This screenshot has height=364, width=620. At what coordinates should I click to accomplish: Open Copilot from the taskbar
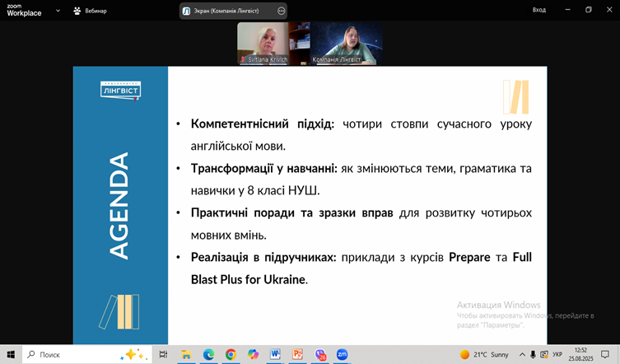[253, 354]
